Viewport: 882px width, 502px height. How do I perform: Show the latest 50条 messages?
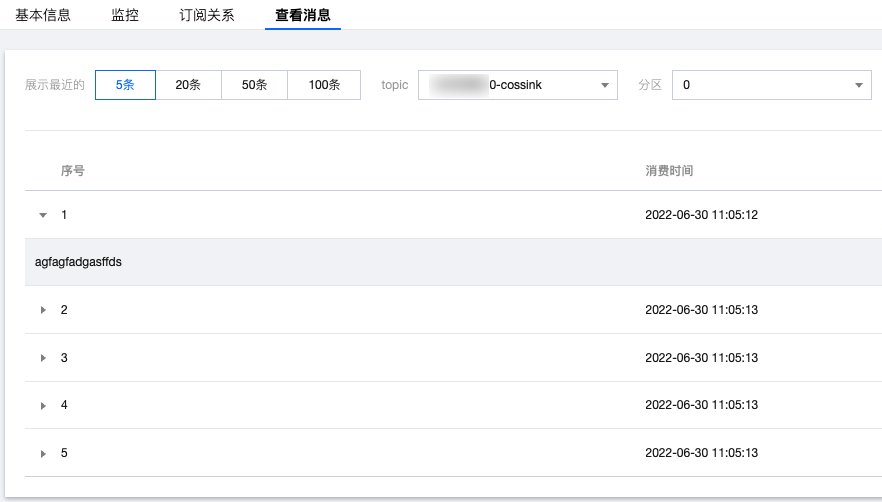point(254,85)
